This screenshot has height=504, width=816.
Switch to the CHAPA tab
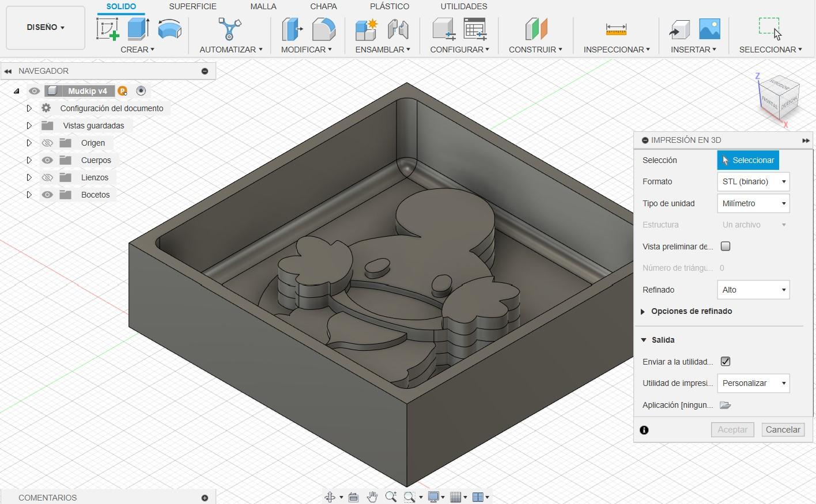tap(323, 6)
